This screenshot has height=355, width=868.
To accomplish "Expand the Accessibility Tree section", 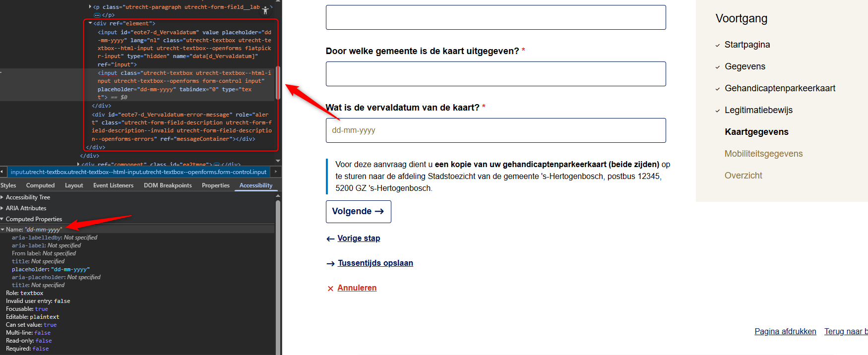I will (x=2, y=197).
